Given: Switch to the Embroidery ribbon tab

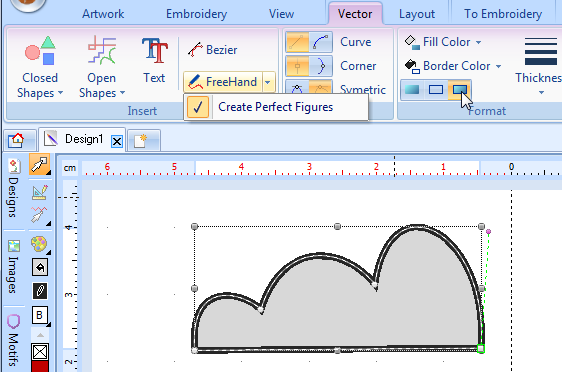Looking at the screenshot, I should (196, 14).
